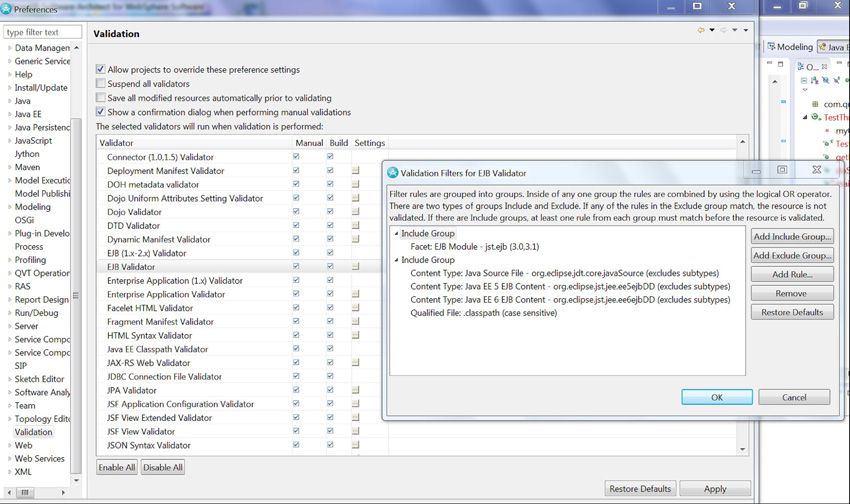Open settings icon for Facelet HTML Validator
850x504 pixels.
pos(356,308)
